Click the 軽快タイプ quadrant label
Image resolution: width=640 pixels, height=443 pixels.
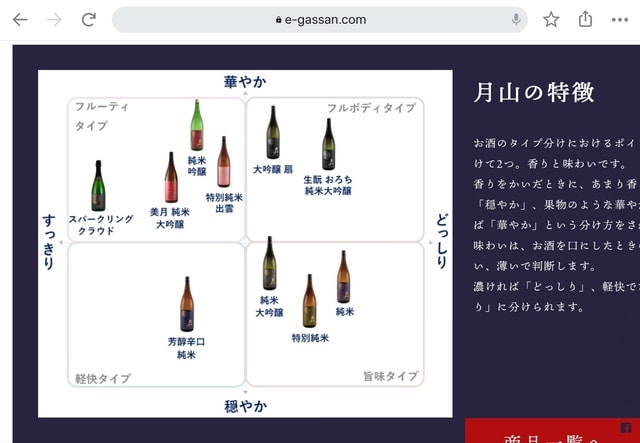[x=103, y=378]
